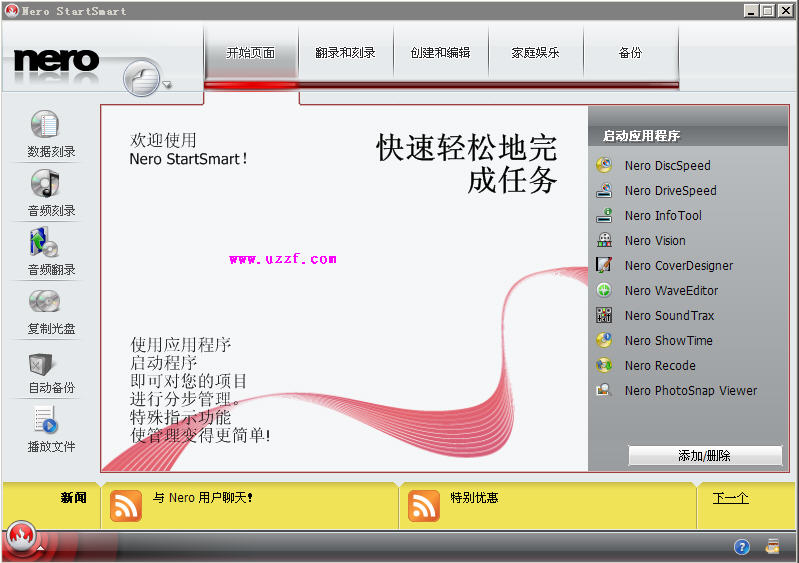Click the Nero InfoTool icon
This screenshot has width=799, height=563.
pyautogui.click(x=604, y=215)
